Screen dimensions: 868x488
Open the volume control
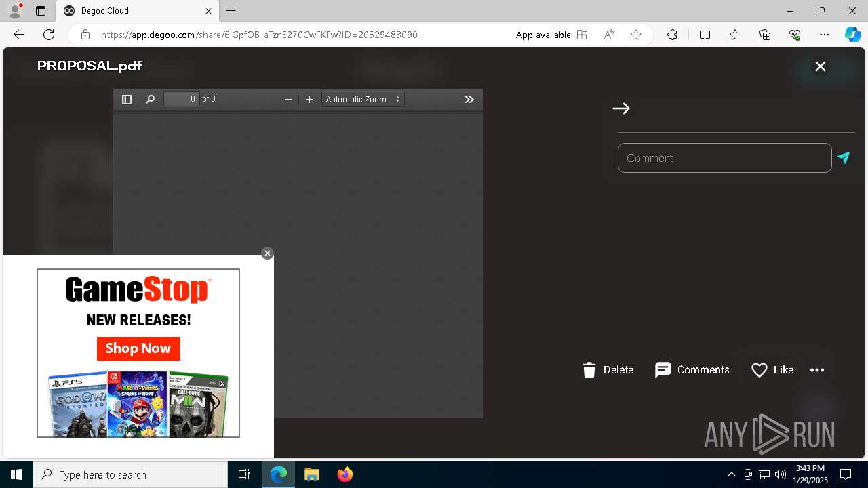click(x=781, y=474)
